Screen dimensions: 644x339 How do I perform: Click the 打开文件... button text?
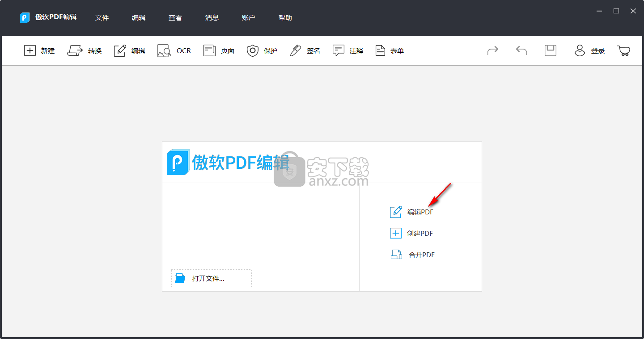click(208, 278)
